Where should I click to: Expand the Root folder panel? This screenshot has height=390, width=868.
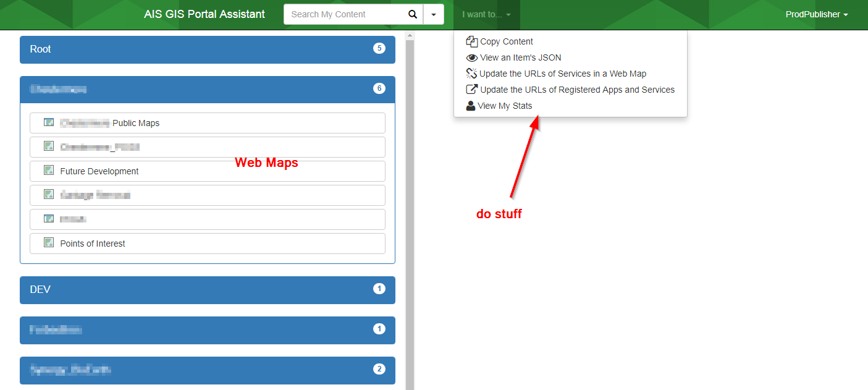[208, 49]
